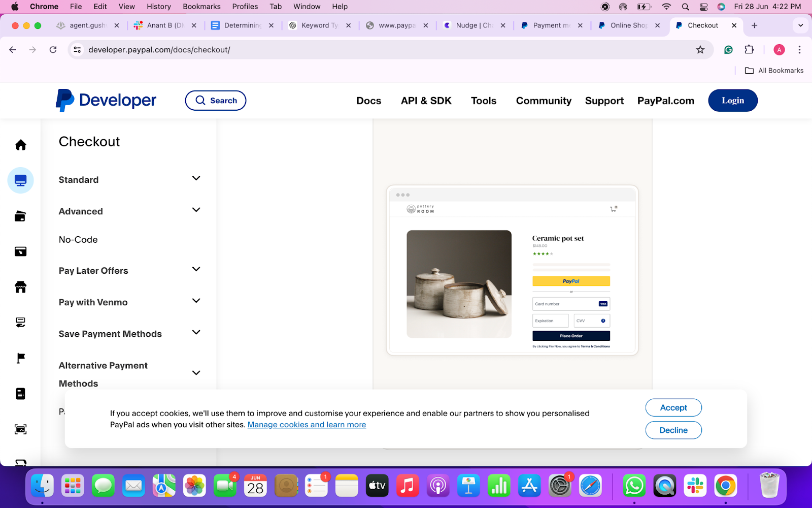Accept cookies
Screen dimensions: 812x508
(x=673, y=407)
